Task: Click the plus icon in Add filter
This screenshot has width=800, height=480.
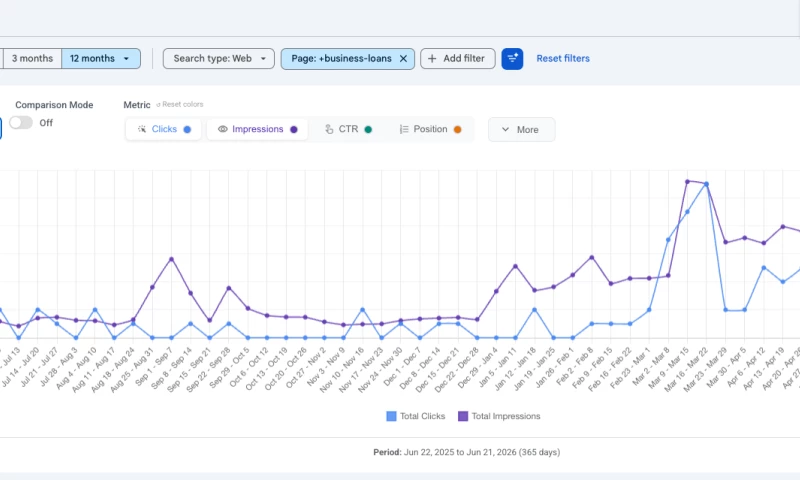Action: pyautogui.click(x=432, y=59)
